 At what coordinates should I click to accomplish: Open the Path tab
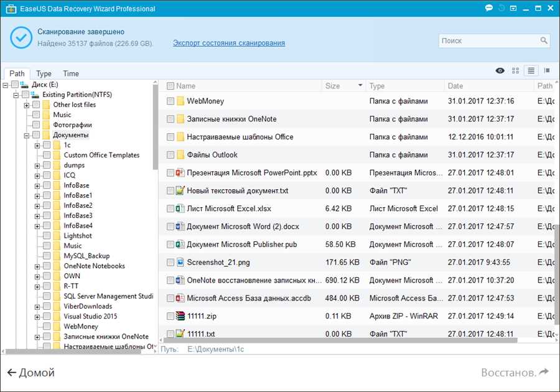[x=17, y=73]
